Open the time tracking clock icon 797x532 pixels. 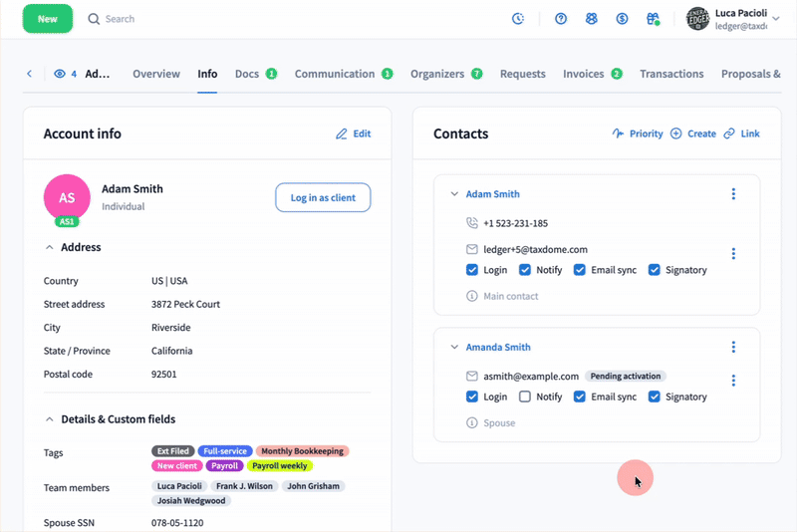tap(518, 19)
